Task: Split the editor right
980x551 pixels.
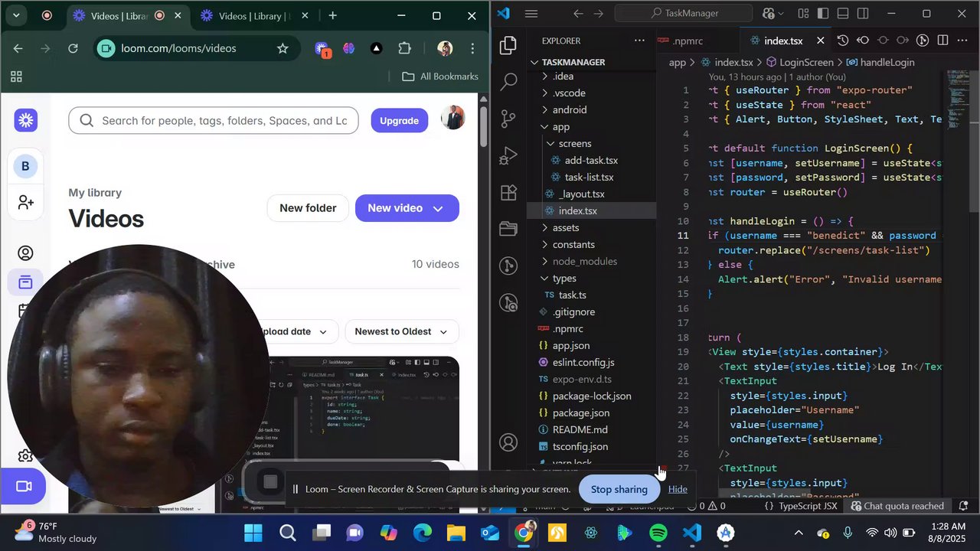Action: [x=942, y=41]
